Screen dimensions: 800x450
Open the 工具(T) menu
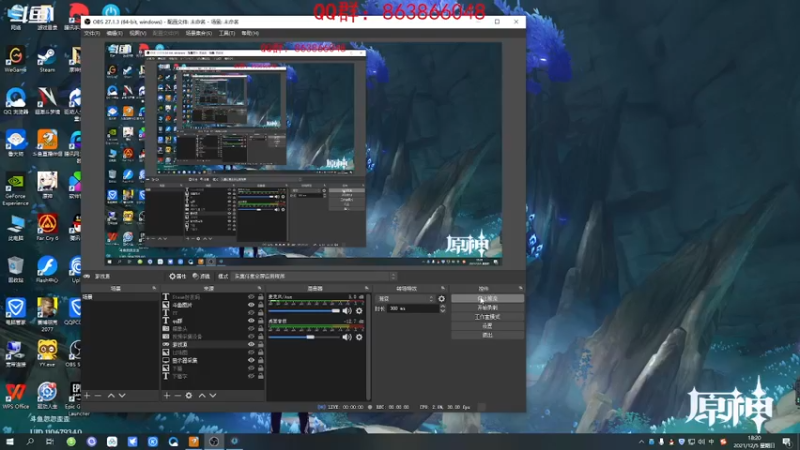[227, 33]
